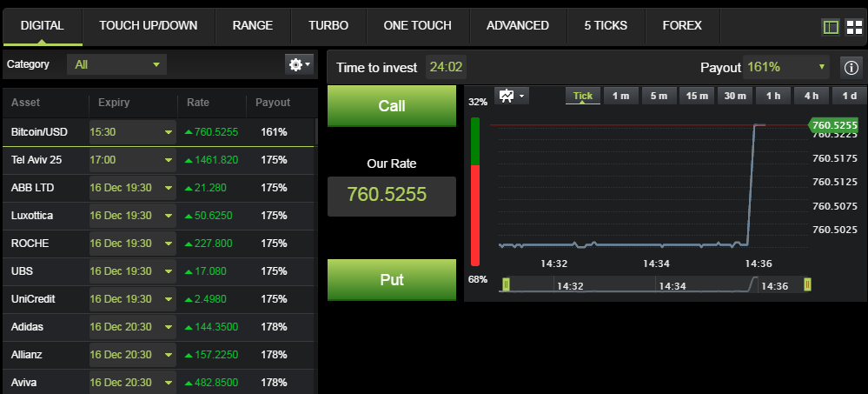Open the Category dropdown set to All
Image resolution: width=868 pixels, height=394 pixels.
tap(116, 65)
